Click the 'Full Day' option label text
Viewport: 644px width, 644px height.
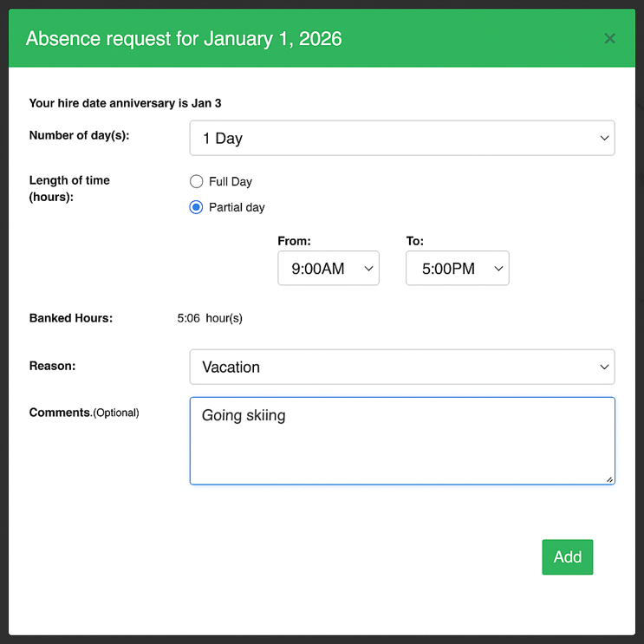click(231, 182)
